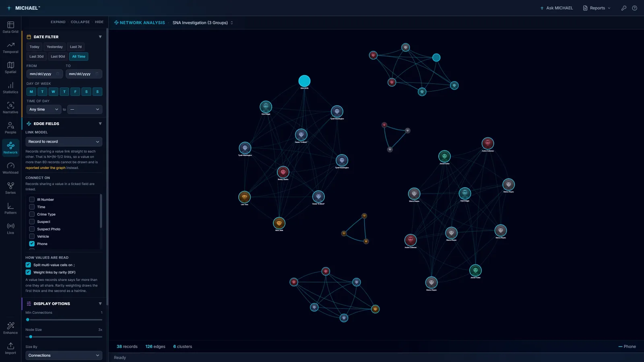The width and height of the screenshot is (644, 362).
Task: Click Ask MICHAEL button
Action: tap(557, 8)
